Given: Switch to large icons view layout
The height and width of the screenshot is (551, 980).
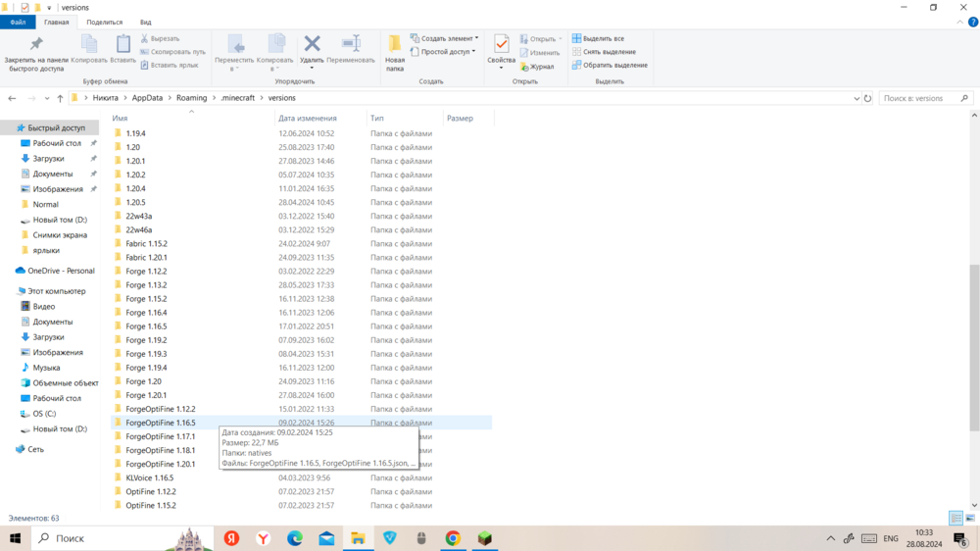Looking at the screenshot, I should click(x=970, y=518).
